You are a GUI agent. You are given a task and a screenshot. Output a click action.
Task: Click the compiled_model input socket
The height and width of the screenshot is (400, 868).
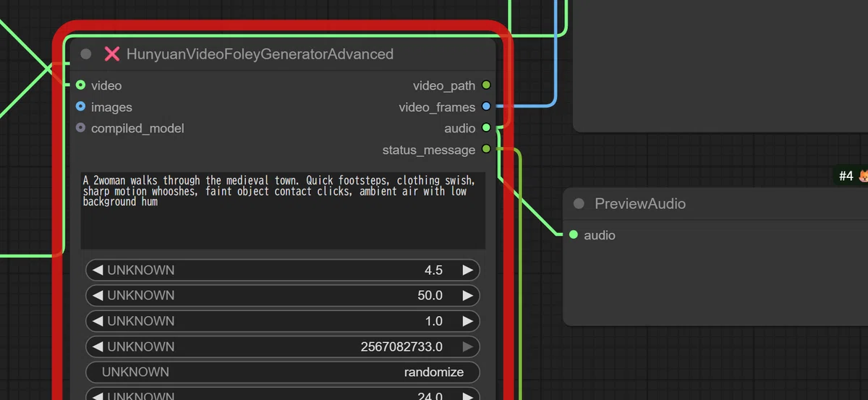point(80,128)
